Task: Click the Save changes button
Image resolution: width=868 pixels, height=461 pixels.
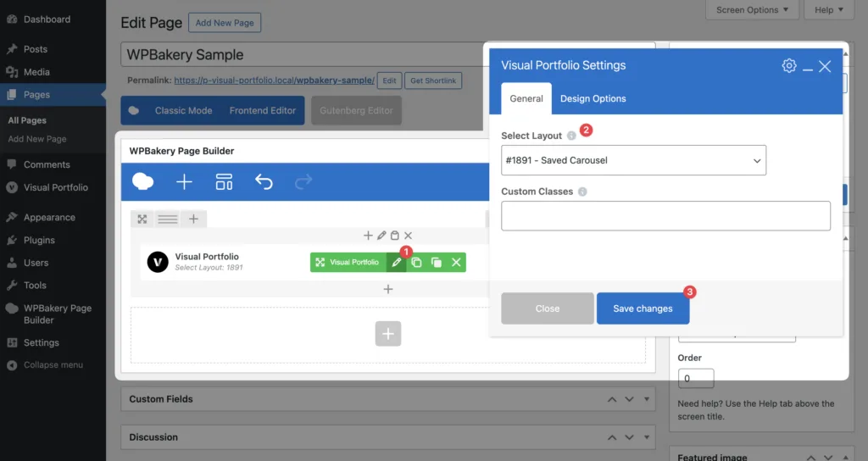Action: point(643,308)
